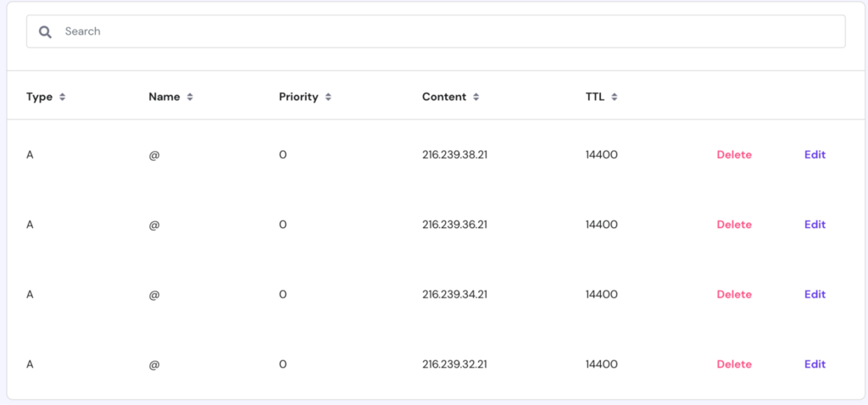Edit the 216.239.36.21 A record

point(815,225)
